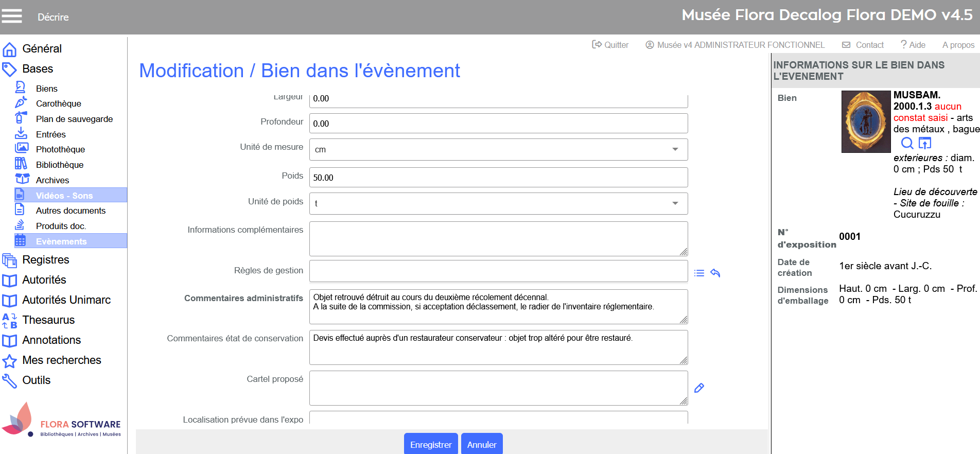Open the Registres menu section
980x454 pixels.
point(45,259)
